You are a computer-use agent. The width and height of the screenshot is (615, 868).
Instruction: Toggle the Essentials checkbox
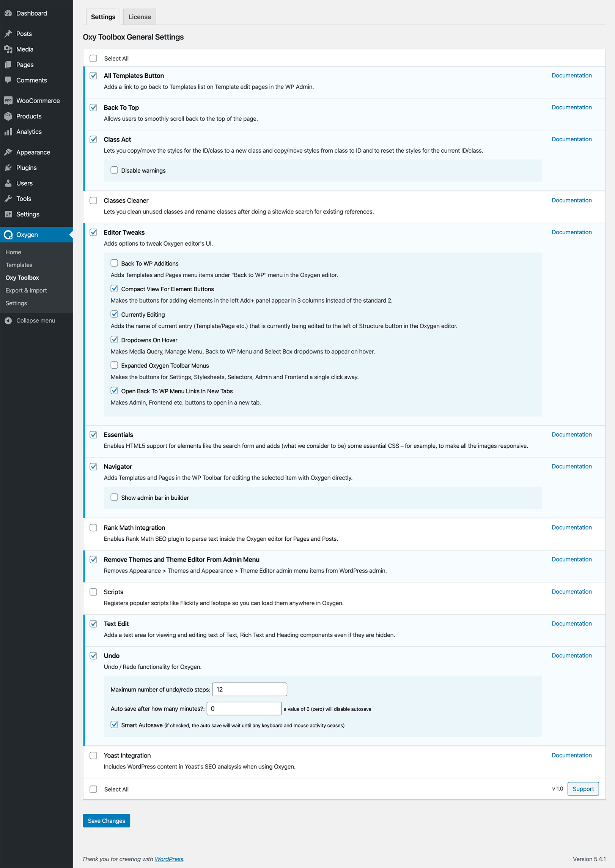click(93, 435)
